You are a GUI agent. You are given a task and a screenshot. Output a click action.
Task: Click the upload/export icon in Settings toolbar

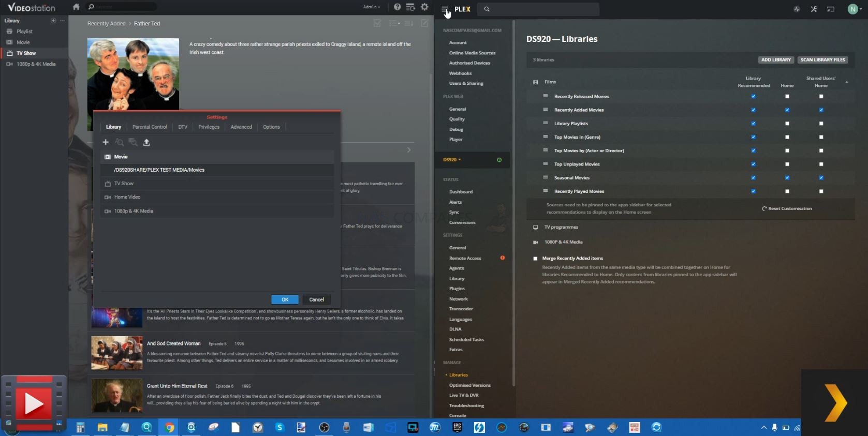tap(146, 142)
